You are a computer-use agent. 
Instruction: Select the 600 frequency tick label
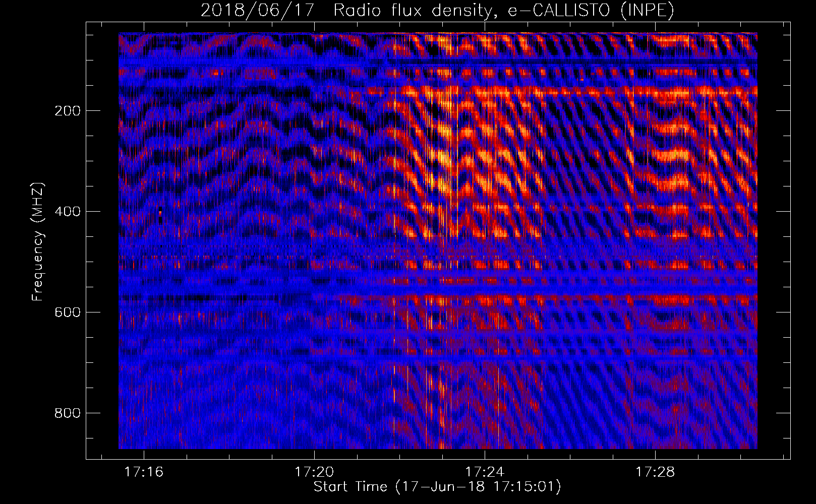(x=68, y=312)
